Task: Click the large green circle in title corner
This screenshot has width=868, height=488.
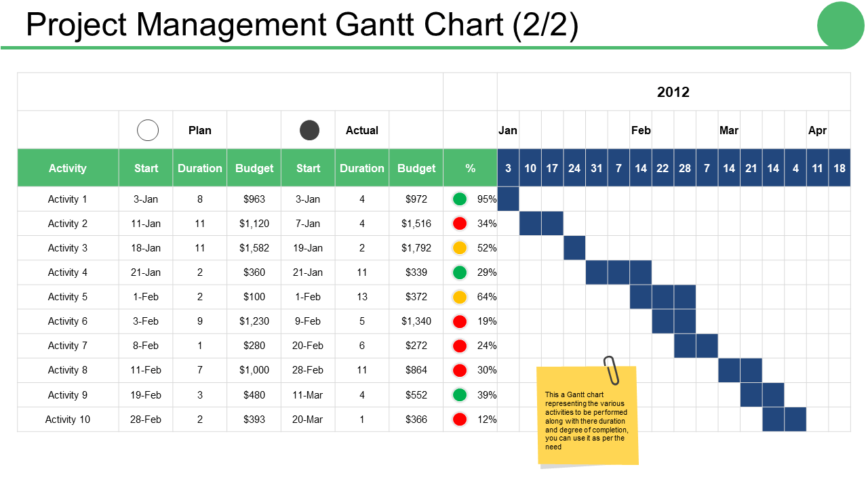Action: coord(840,25)
